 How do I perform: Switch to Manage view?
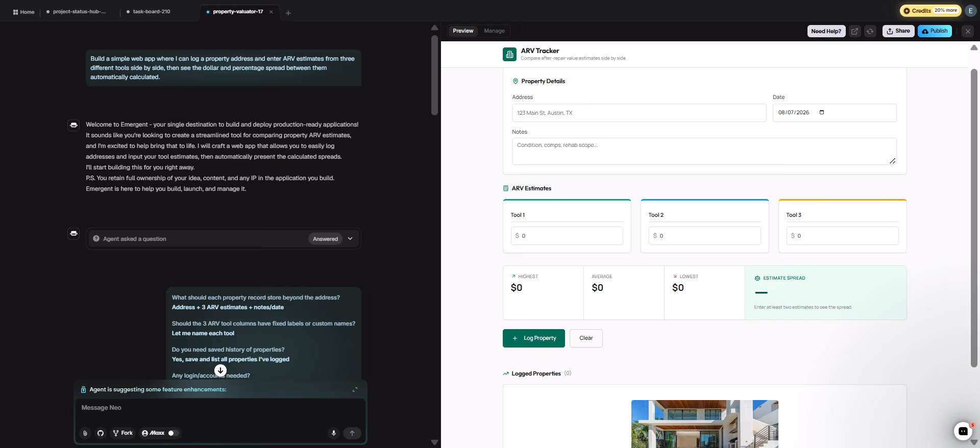tap(494, 31)
